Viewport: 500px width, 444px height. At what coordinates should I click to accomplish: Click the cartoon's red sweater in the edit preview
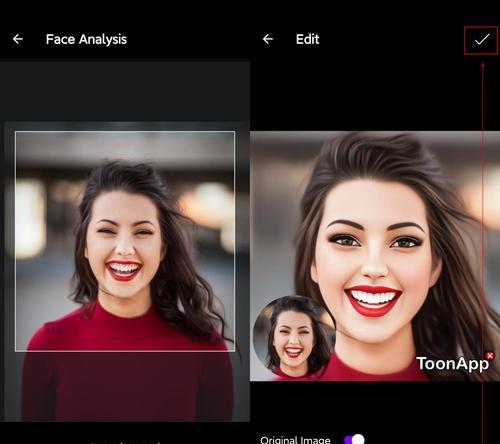pos(367,367)
